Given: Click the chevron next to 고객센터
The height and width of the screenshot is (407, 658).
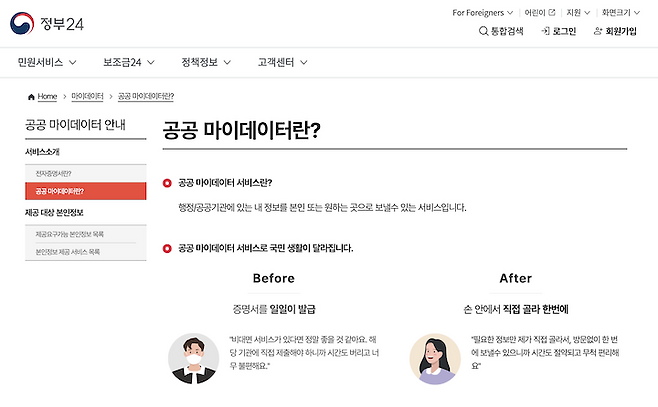Looking at the screenshot, I should [304, 63].
